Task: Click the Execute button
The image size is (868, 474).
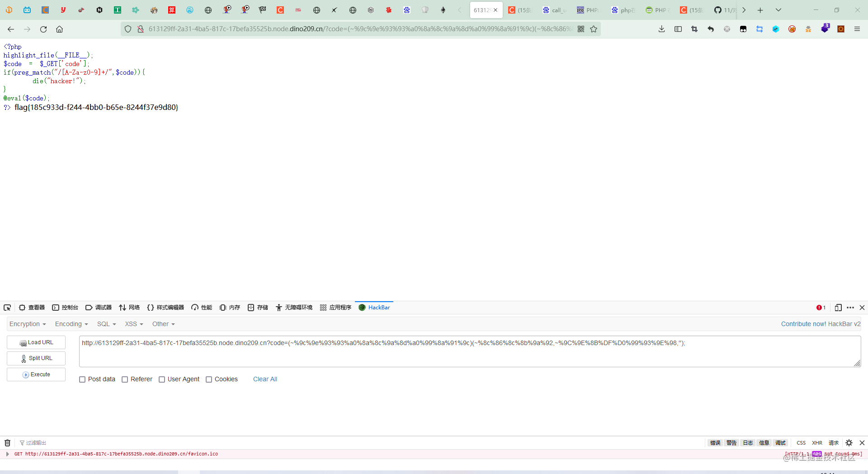Action: tap(36, 374)
